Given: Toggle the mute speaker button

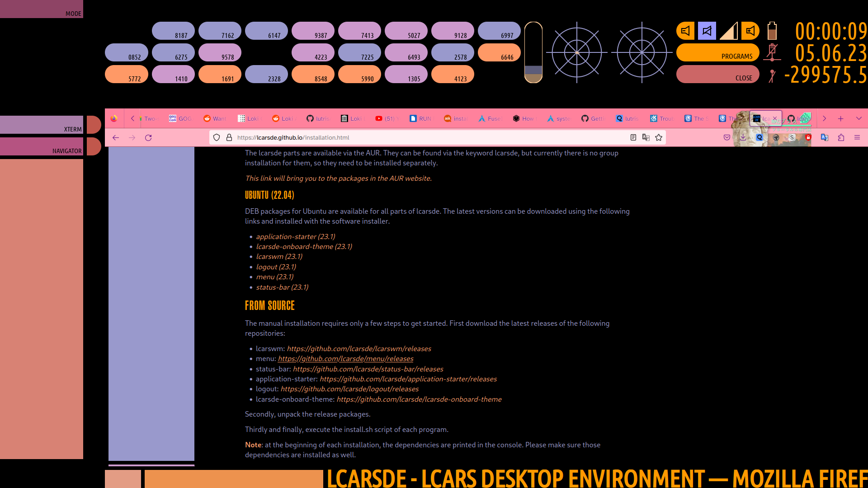Looking at the screenshot, I should 707,31.
